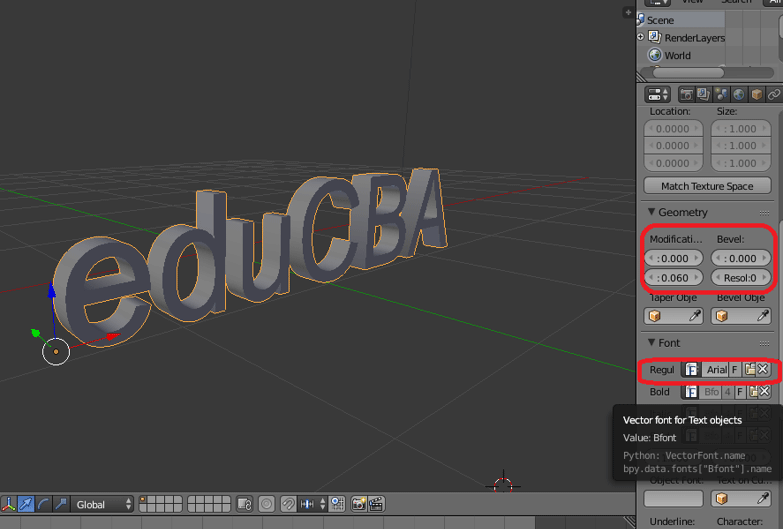This screenshot has height=529, width=783.
Task: Collapse the Font panel
Action: coord(651,342)
